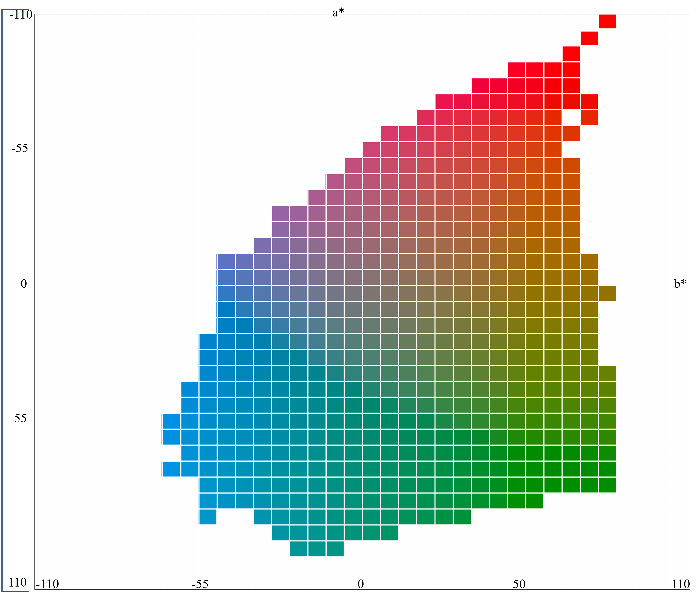This screenshot has height=599, width=700.
Task: Click the 55 tick label on left axis
Action: tap(20, 419)
